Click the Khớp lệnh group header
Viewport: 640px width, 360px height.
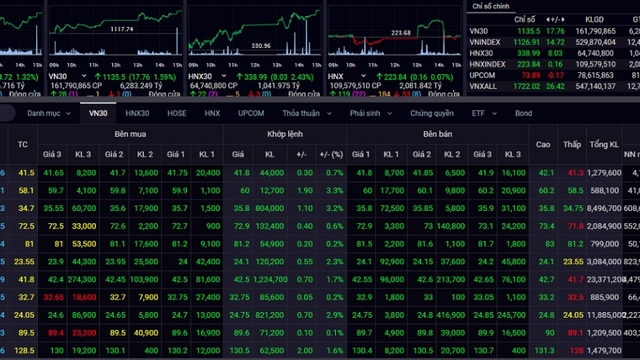[285, 134]
